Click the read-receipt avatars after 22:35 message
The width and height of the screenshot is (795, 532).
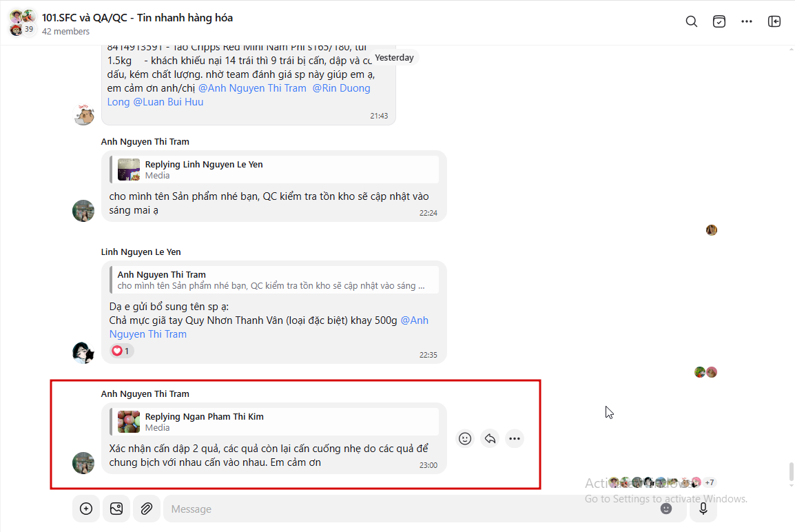705,372
